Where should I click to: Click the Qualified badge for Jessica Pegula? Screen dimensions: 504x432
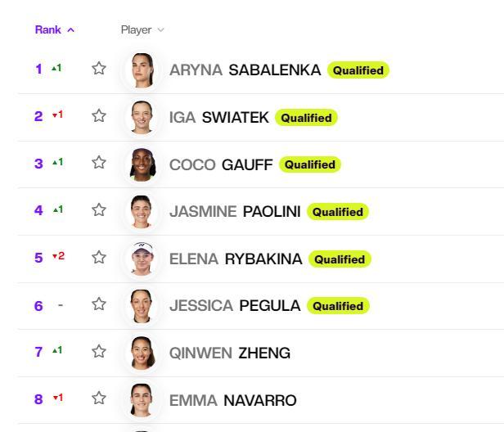(x=338, y=306)
